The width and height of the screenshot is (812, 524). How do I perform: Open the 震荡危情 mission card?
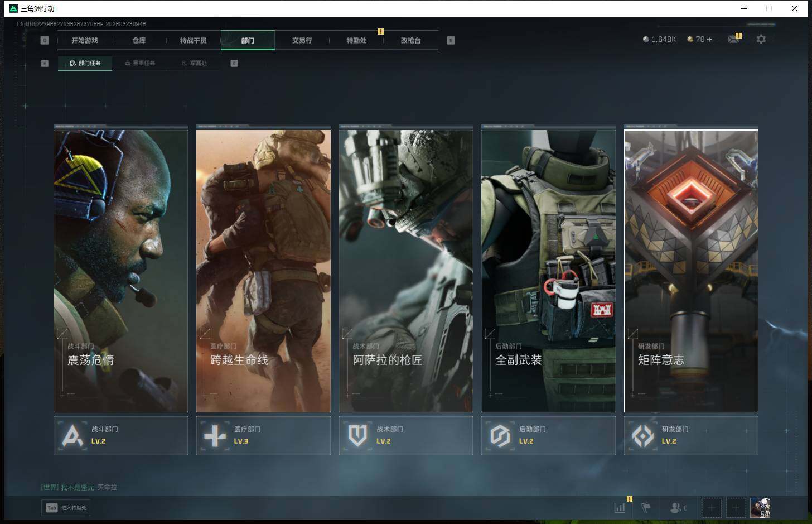pos(120,271)
